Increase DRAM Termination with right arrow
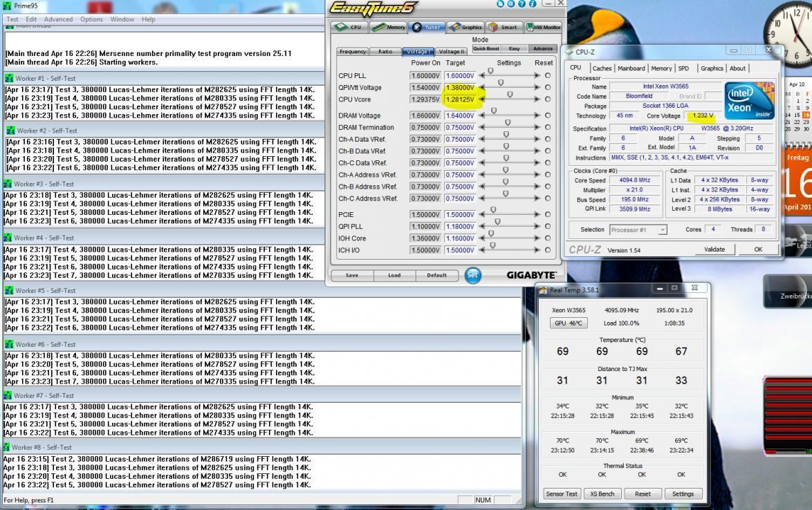This screenshot has width=812, height=510. 537,127
